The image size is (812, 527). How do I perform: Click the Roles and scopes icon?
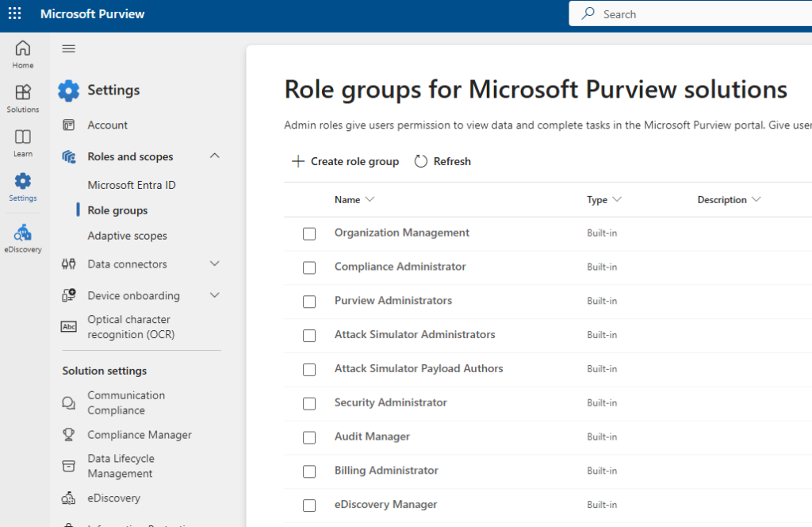(x=69, y=156)
